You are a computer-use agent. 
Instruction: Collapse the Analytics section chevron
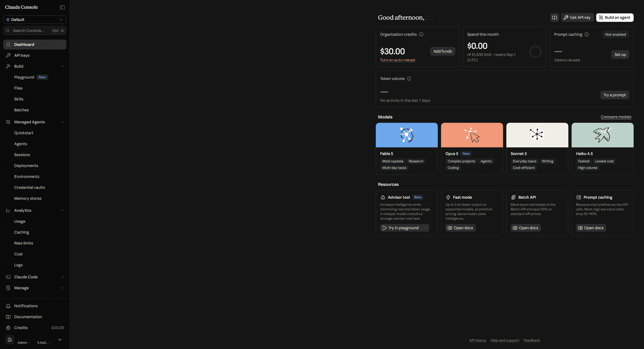coord(62,211)
